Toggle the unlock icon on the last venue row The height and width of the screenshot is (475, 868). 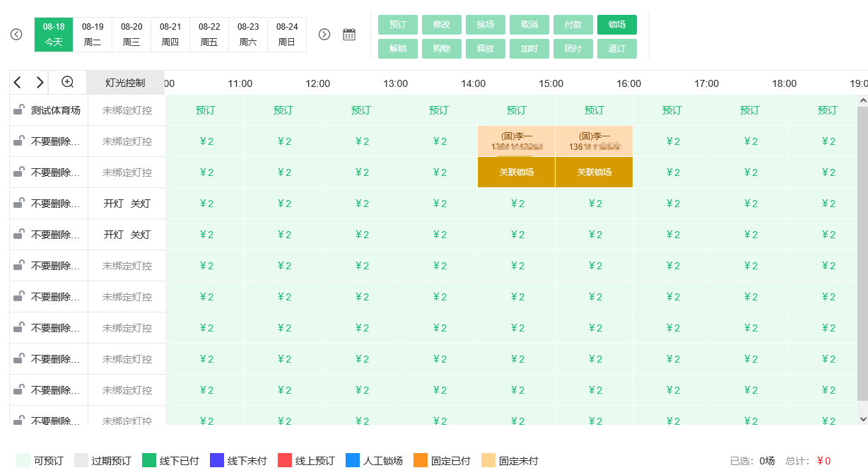pyautogui.click(x=19, y=420)
